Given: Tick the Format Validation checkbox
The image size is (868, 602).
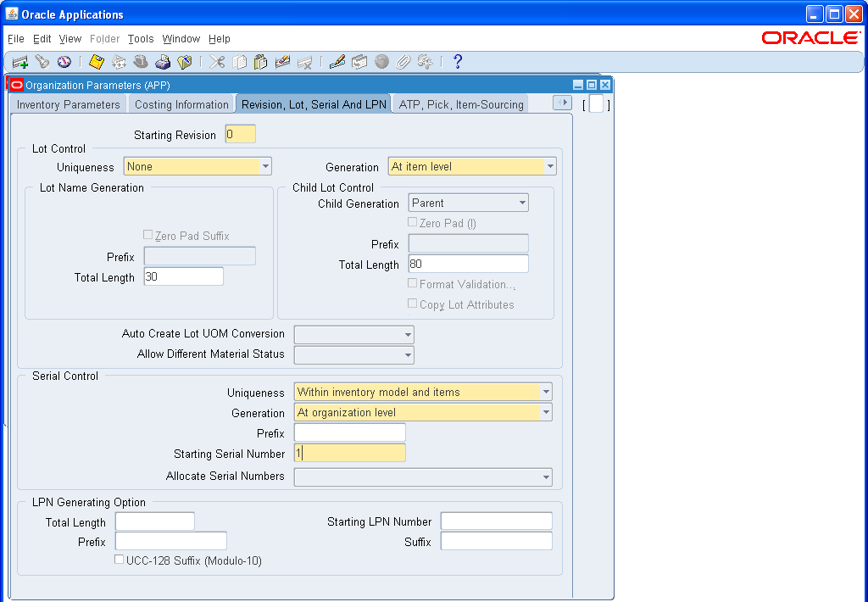Looking at the screenshot, I should (413, 283).
